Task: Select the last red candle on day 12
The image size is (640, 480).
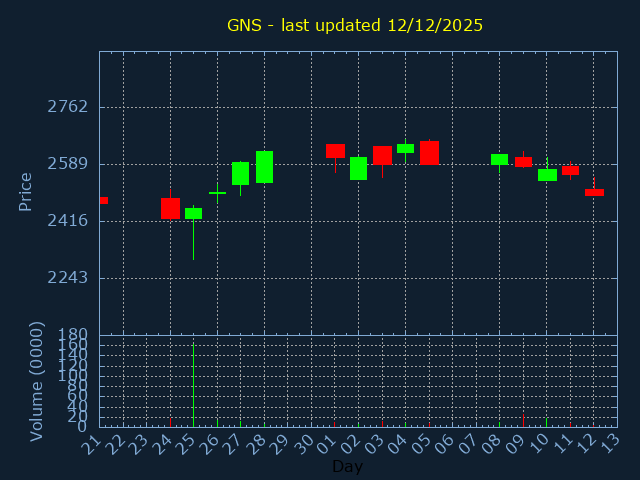Action: point(594,192)
